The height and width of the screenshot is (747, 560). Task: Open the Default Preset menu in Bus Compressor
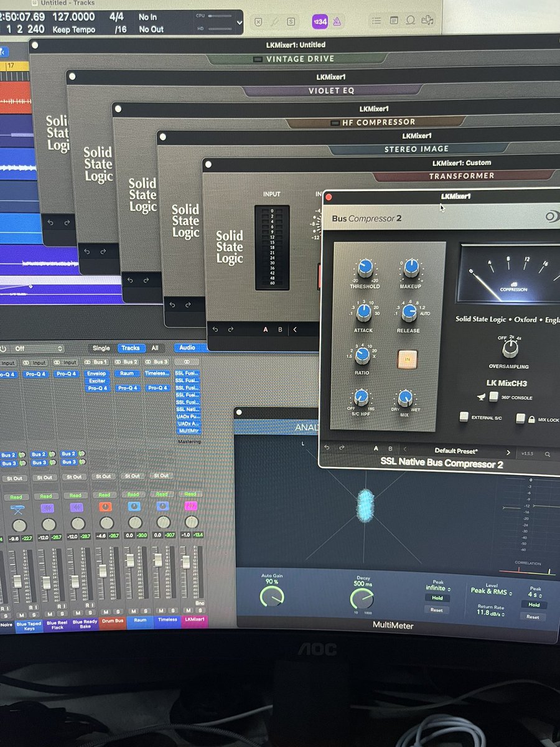[x=456, y=451]
